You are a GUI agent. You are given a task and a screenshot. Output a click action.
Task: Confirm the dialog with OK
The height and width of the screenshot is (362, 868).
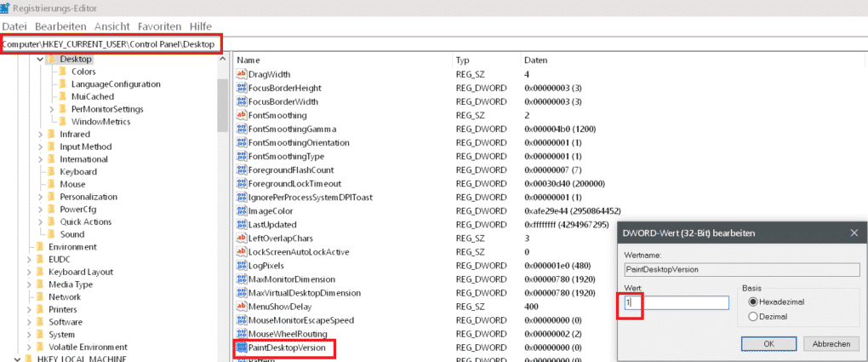tap(768, 343)
